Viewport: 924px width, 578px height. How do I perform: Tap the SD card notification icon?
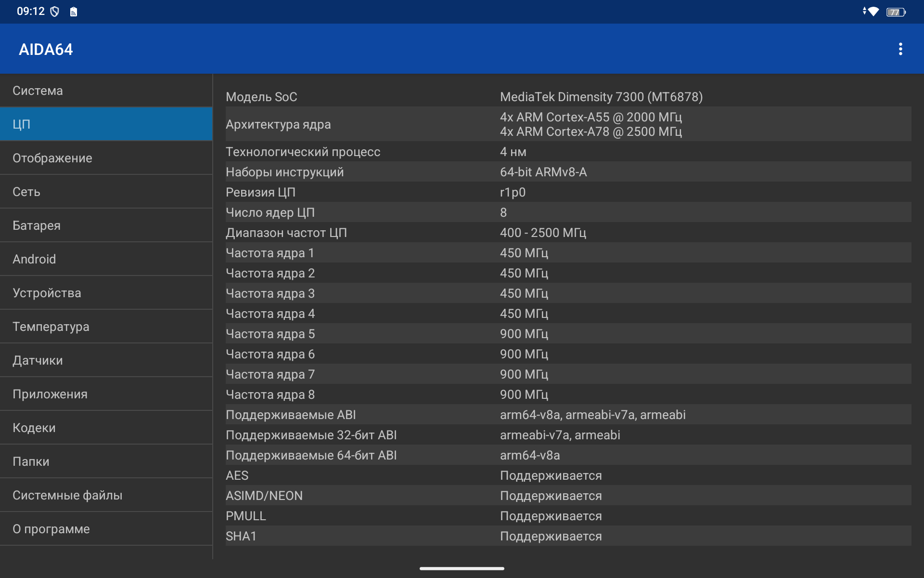pos(74,12)
